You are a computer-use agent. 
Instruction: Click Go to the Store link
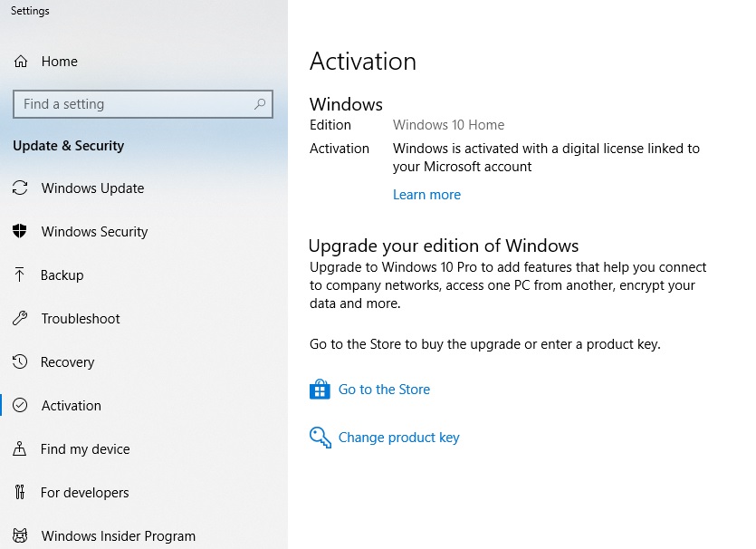[x=384, y=390]
